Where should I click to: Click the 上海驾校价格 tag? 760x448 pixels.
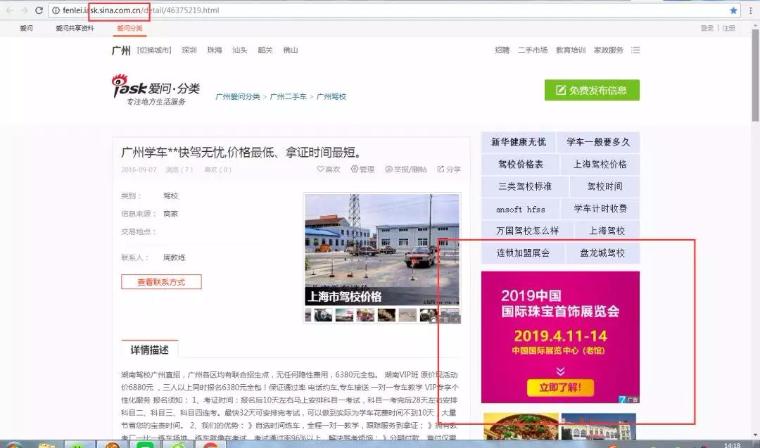(601, 164)
